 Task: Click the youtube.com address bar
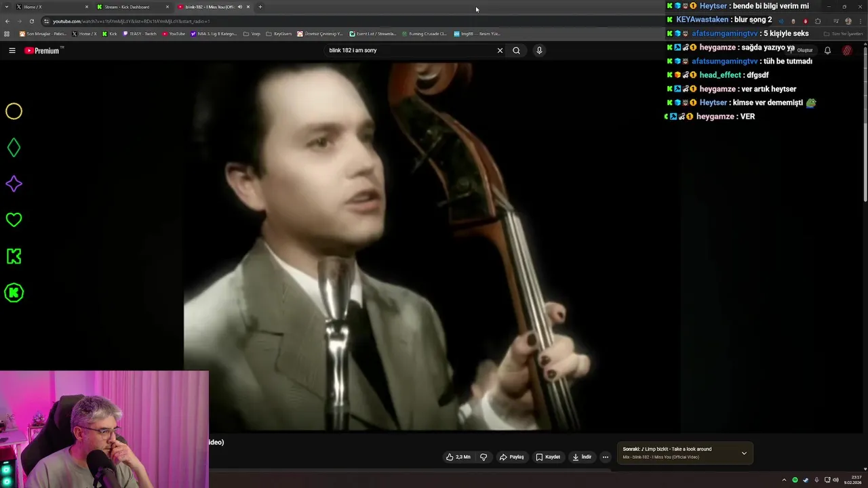(x=407, y=21)
